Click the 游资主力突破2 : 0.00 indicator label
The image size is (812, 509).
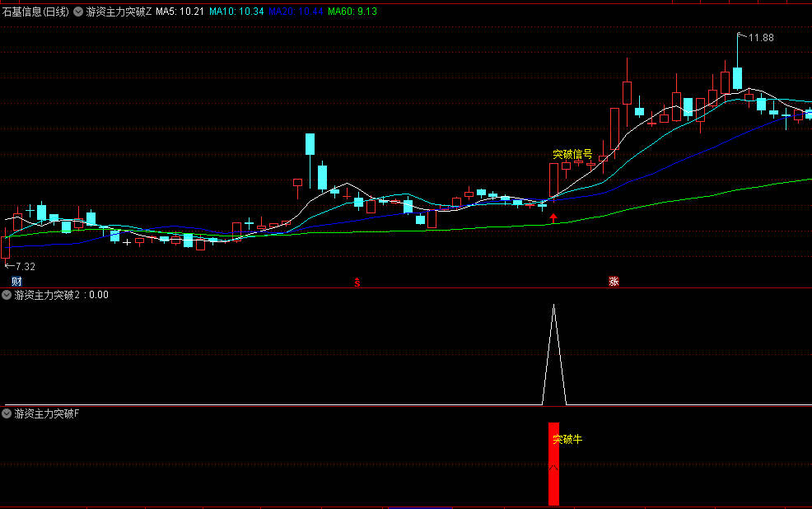point(61,295)
